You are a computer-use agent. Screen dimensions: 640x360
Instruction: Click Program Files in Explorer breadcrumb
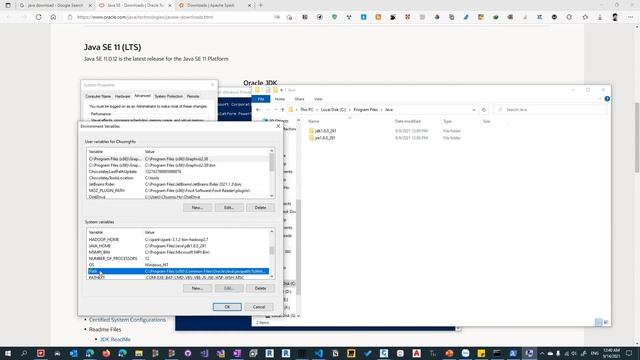(365, 110)
